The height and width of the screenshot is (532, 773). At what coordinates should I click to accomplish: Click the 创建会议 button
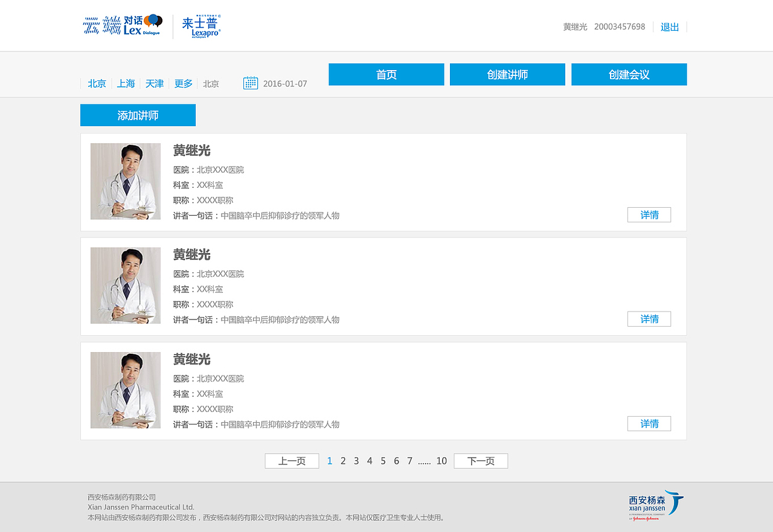[x=629, y=74]
